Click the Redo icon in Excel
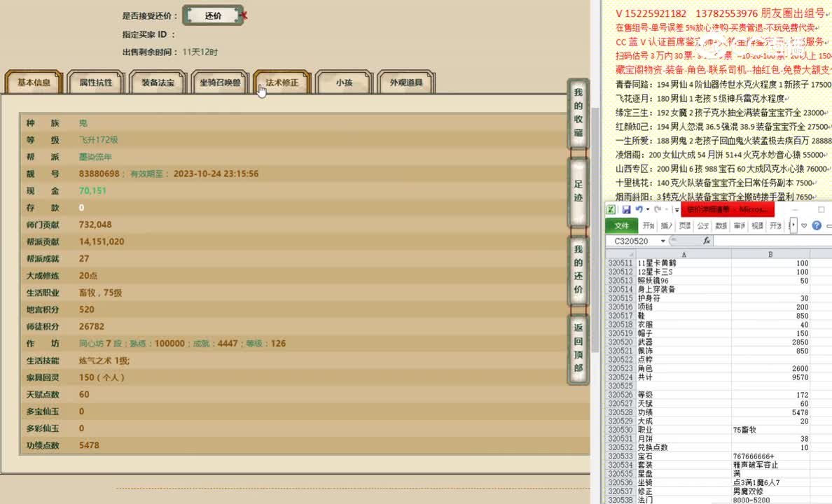Viewport: 832px width, 504px height. pyautogui.click(x=657, y=209)
